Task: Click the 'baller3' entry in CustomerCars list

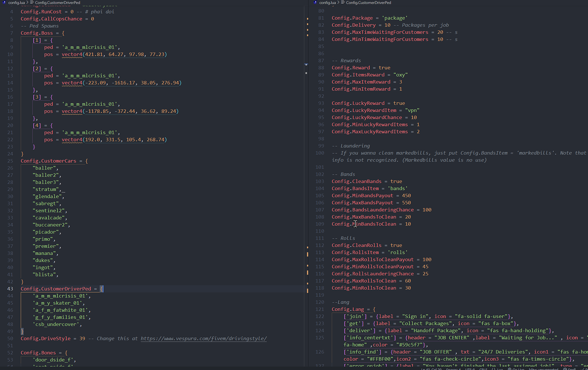Action: tap(47, 182)
